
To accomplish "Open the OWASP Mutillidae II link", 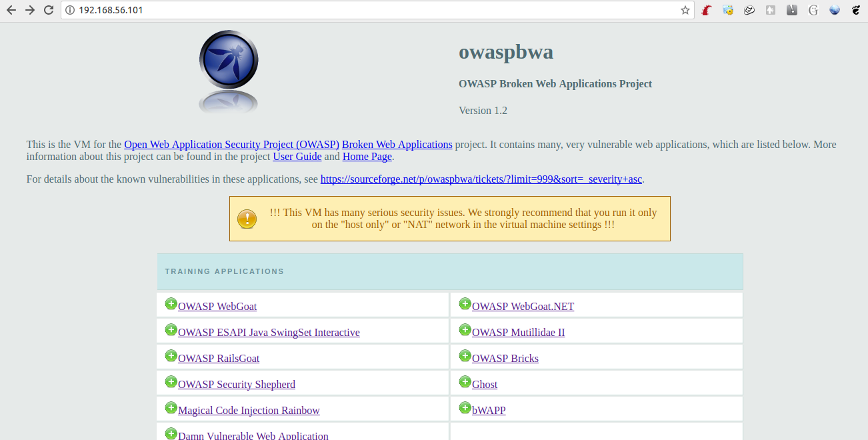I will pos(518,333).
